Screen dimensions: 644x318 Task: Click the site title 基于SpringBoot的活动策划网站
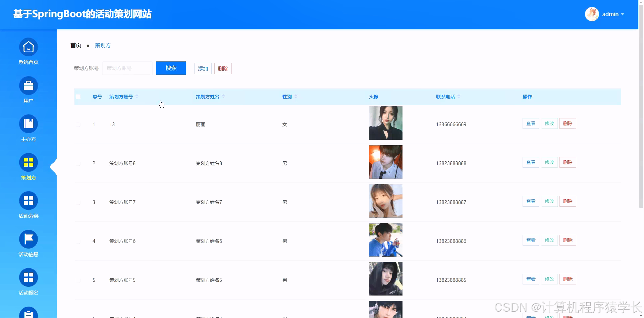(x=83, y=14)
